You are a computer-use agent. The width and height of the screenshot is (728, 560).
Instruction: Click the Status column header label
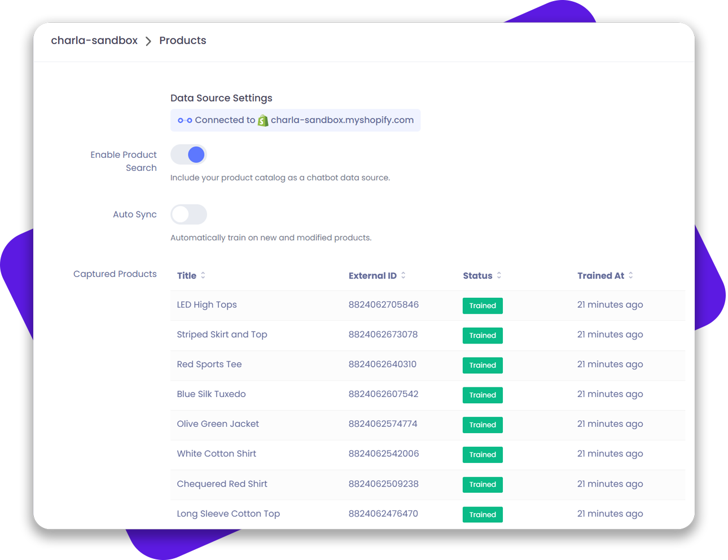477,276
